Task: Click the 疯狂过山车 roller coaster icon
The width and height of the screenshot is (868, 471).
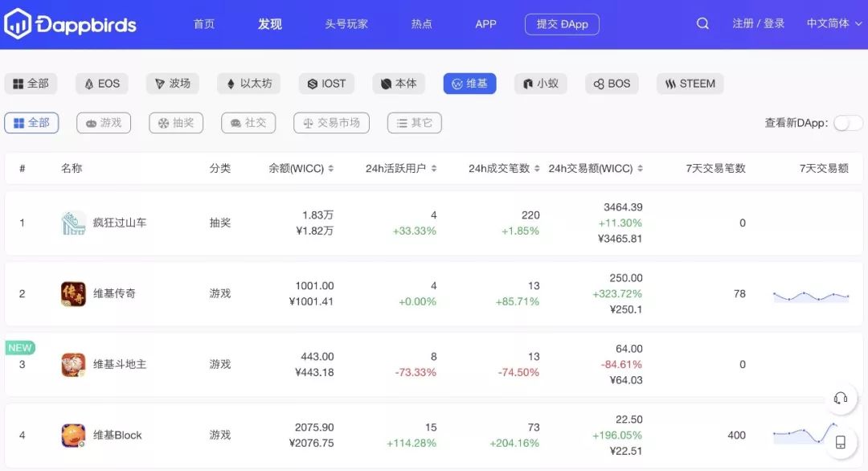Action: pyautogui.click(x=73, y=223)
